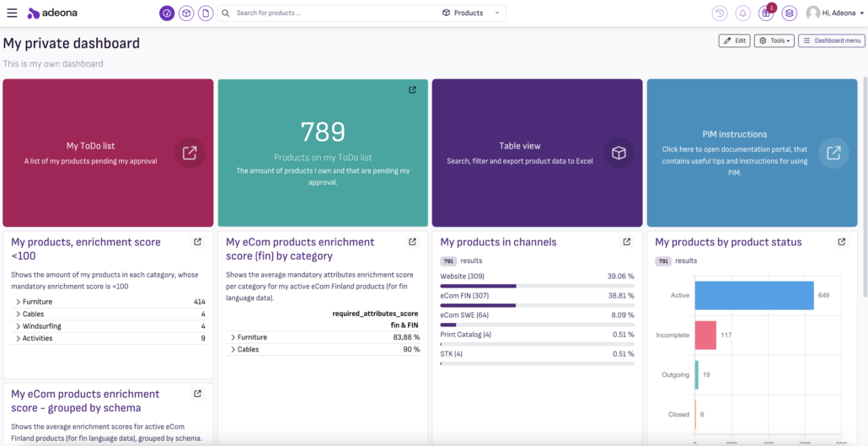Viewport: 868px width, 446px height.
Task: Click the eCom SWE (64) progress bar
Action: [537, 325]
